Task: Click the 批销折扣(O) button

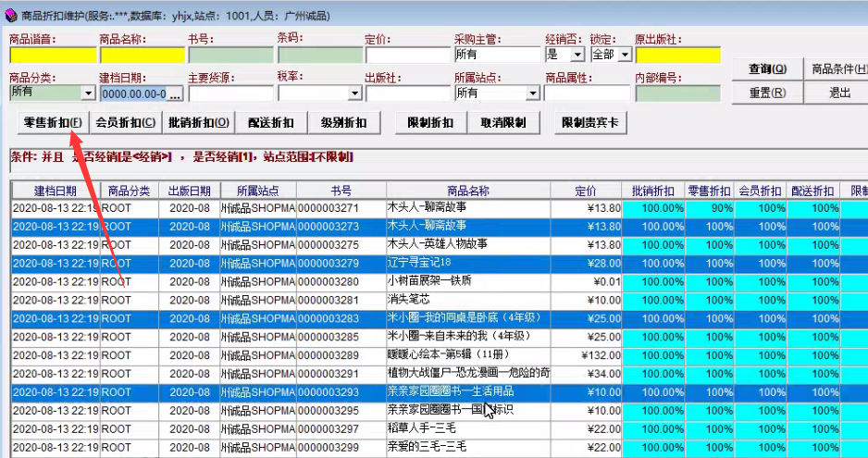Action: pos(199,123)
